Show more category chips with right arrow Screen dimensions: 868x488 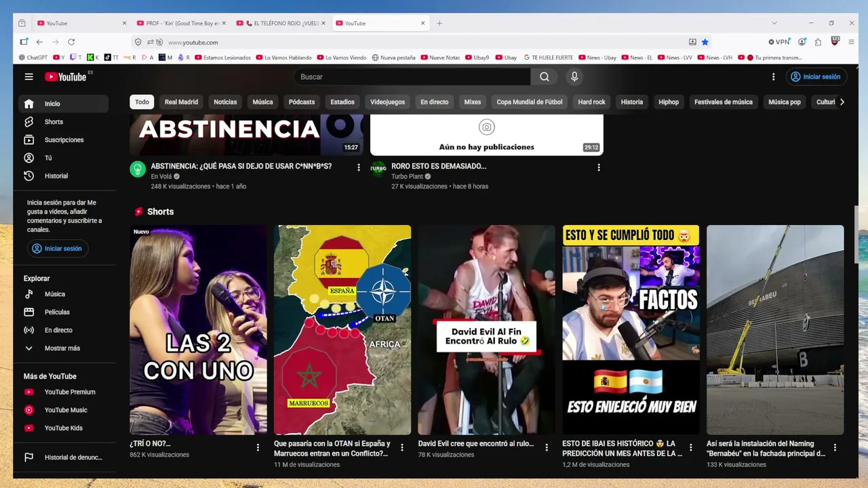pos(842,102)
